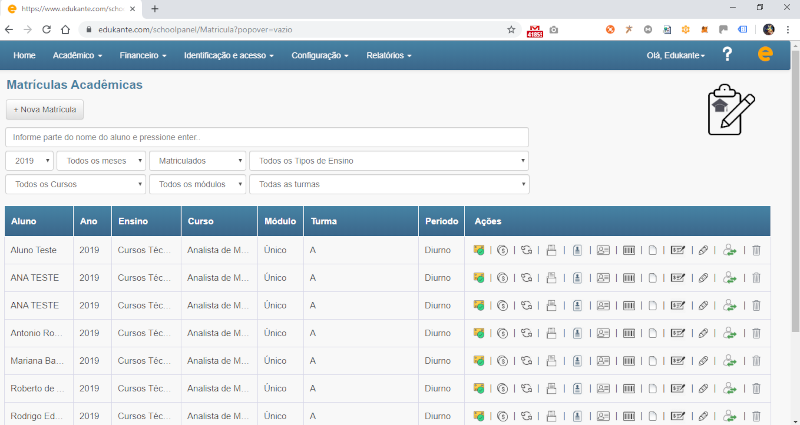Click the ID card icon in Roberto de... row
The image size is (800, 425).
603,388
